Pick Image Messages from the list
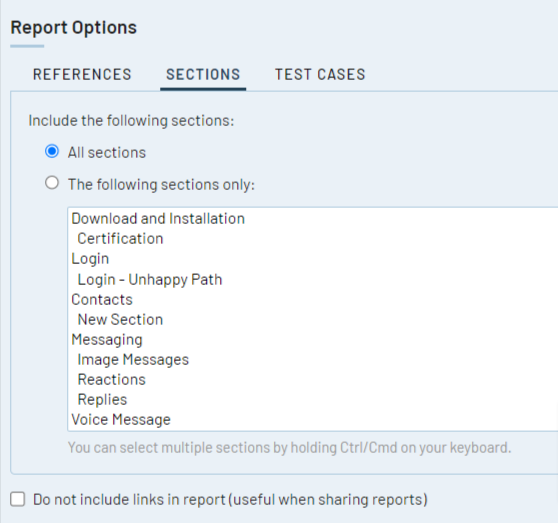 point(313,359)
